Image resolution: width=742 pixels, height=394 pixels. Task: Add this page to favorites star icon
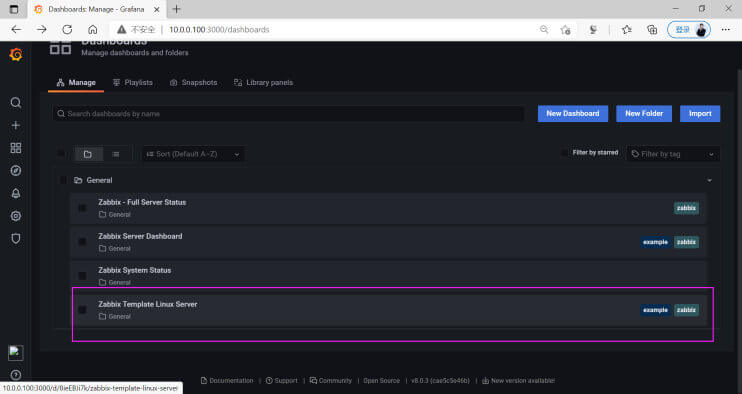(565, 30)
